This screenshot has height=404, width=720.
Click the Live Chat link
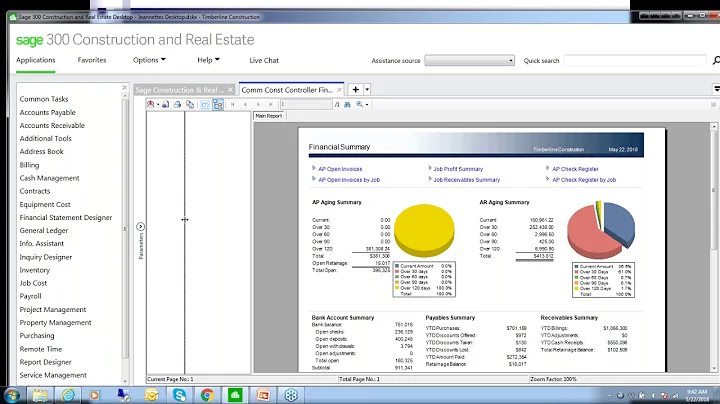coord(264,60)
